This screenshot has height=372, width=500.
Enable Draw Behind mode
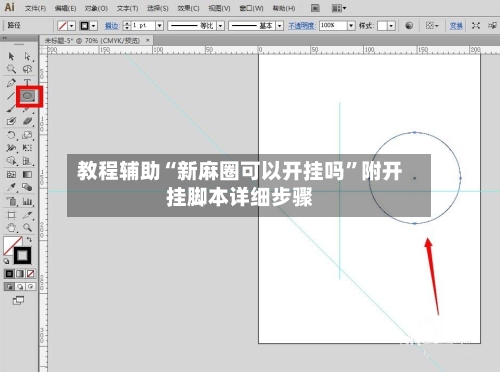click(20, 287)
